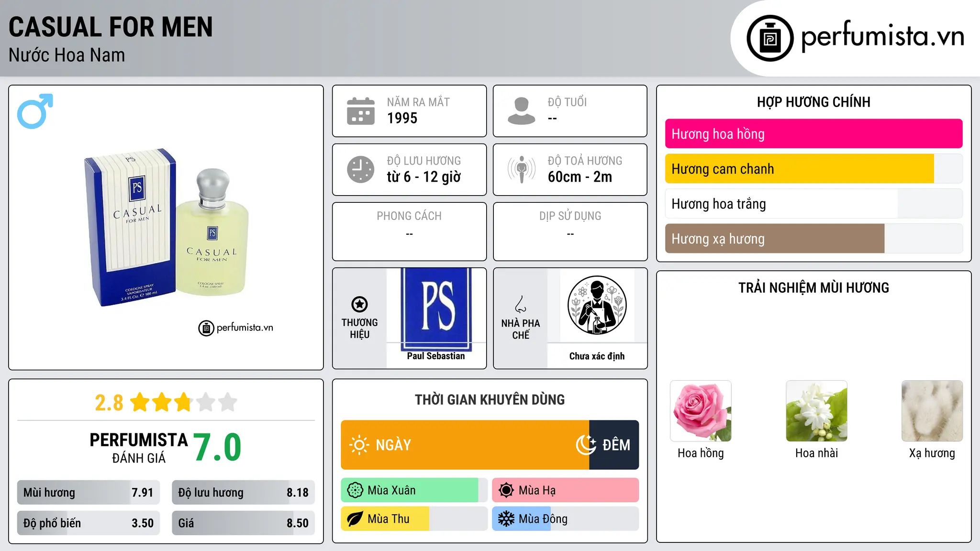The image size is (980, 551).
Task: Click the flower icon for Mùa Xuân
Action: tap(355, 490)
